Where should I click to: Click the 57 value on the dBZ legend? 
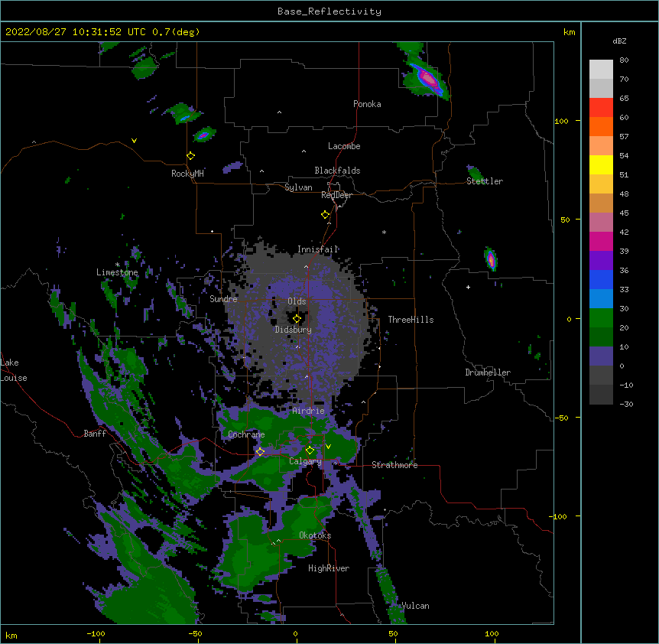[624, 137]
